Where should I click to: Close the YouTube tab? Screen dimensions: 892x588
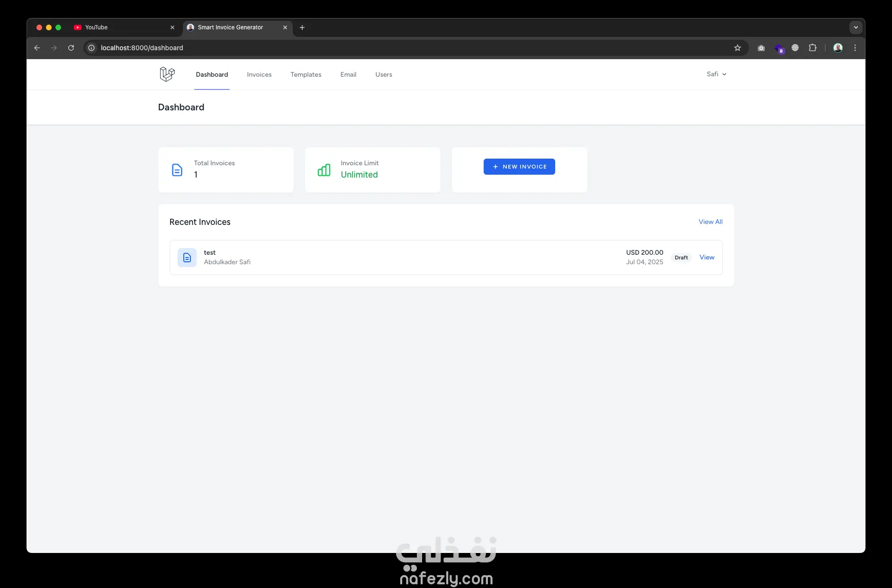[x=172, y=27]
